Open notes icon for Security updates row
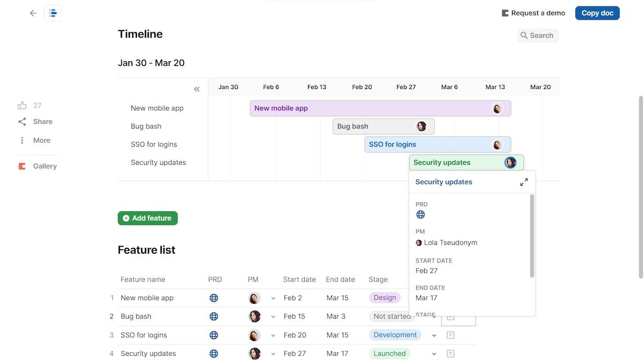This screenshot has width=644, height=362. 451,354
